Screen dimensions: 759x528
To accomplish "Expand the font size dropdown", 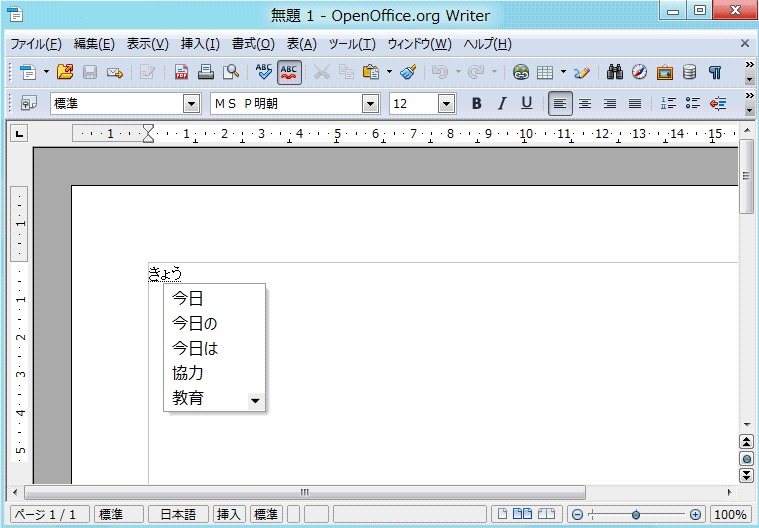I will tap(446, 104).
